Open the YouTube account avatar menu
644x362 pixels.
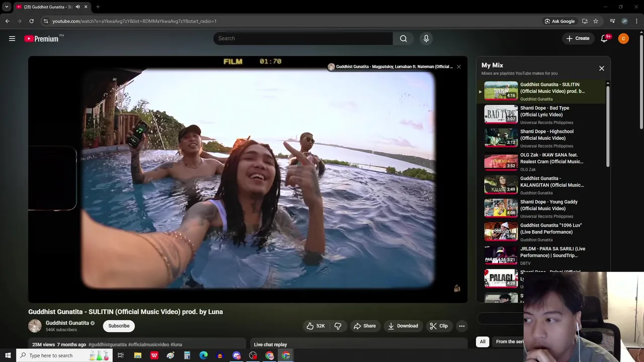click(623, 38)
